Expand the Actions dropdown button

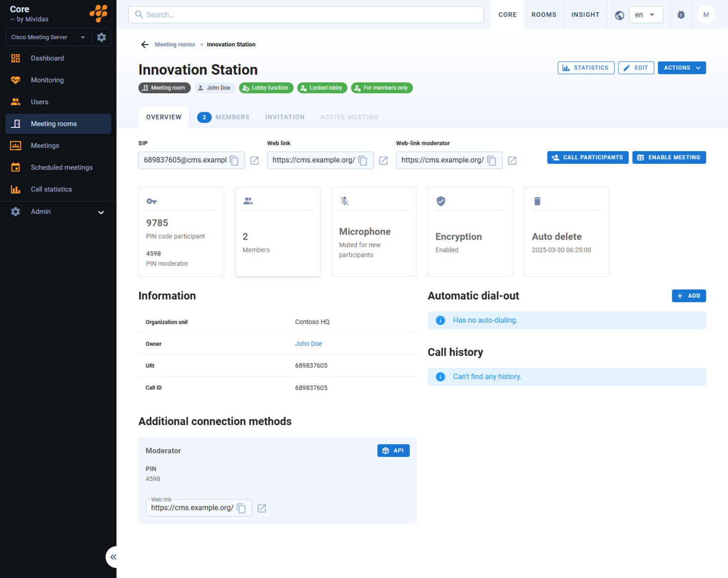[682, 68]
